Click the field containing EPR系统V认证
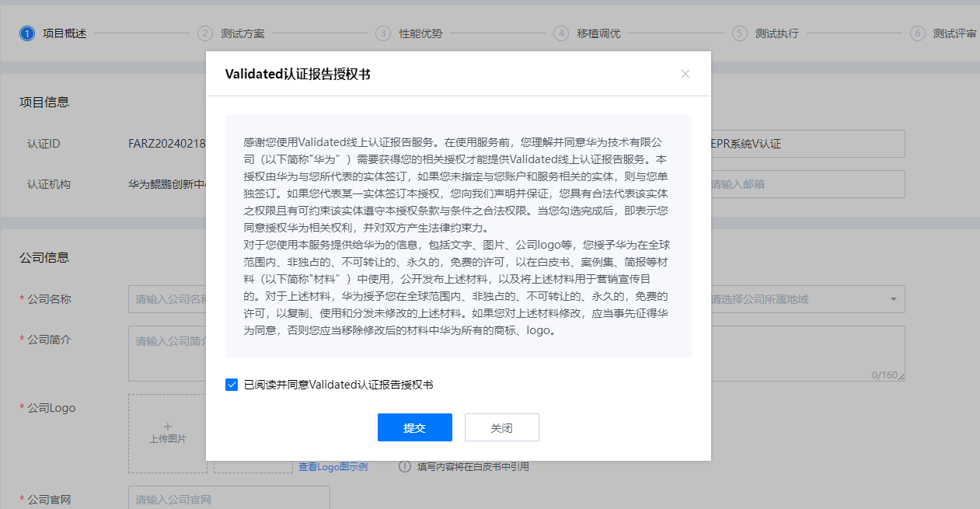The image size is (980, 509). pos(807,144)
